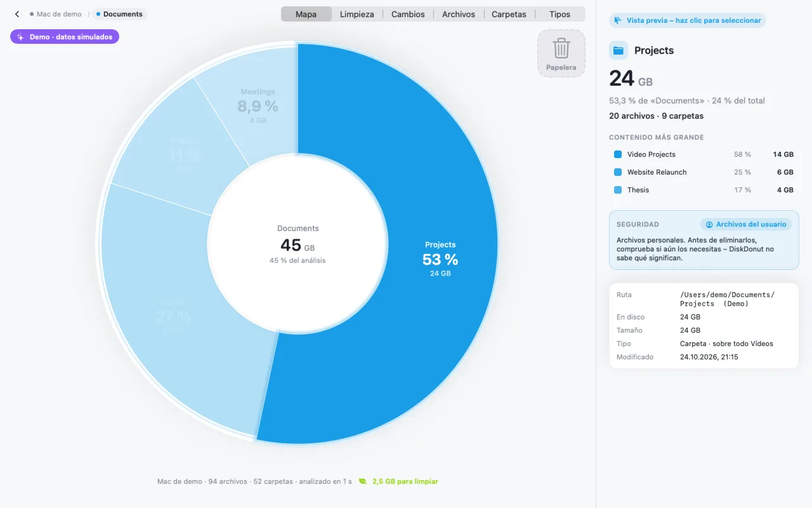The height and width of the screenshot is (508, 812).
Task: Select the Archivos tab
Action: (459, 14)
